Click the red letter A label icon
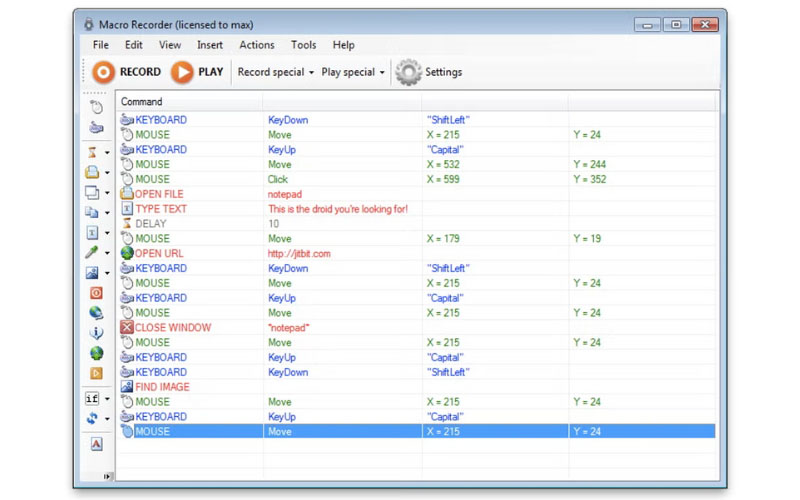 [96, 444]
